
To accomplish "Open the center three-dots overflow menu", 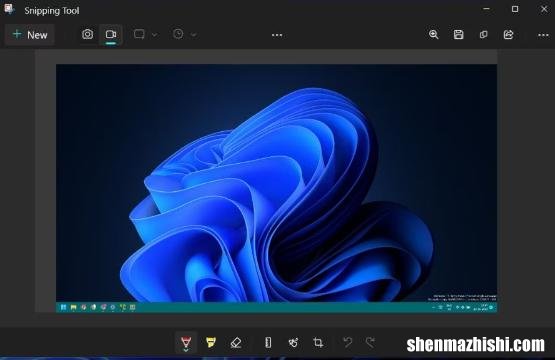I will [277, 35].
